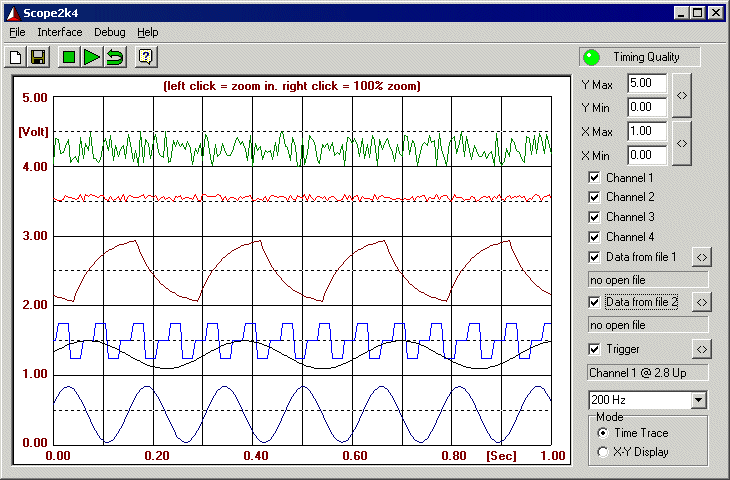730x480 pixels.
Task: Click the <> button next to Data from file 1
Action: [x=702, y=257]
